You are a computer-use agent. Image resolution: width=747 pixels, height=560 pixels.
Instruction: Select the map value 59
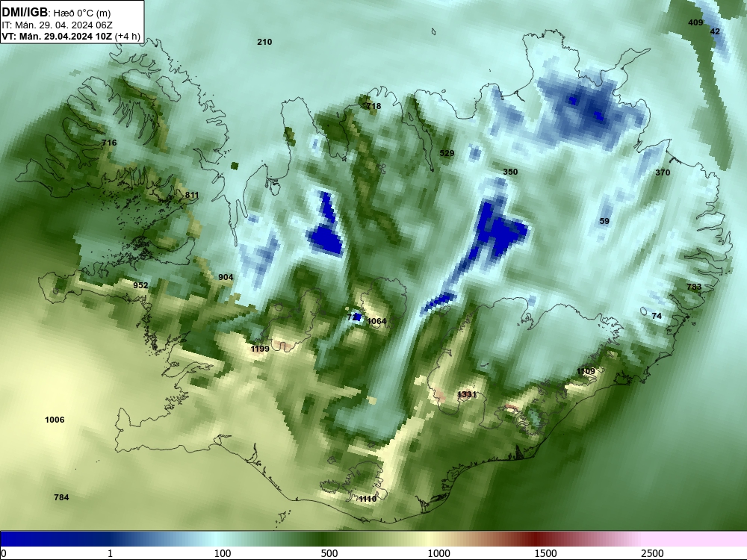click(x=604, y=221)
